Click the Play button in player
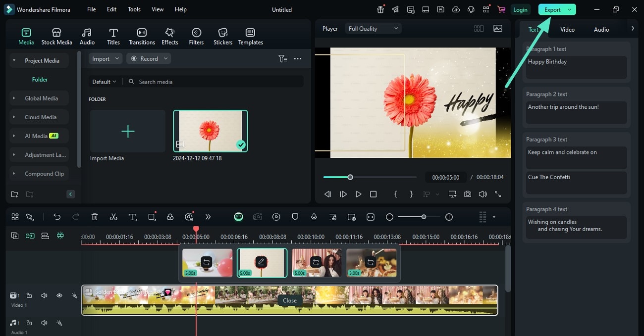Screen dimensions: 644x336 pyautogui.click(x=359, y=194)
